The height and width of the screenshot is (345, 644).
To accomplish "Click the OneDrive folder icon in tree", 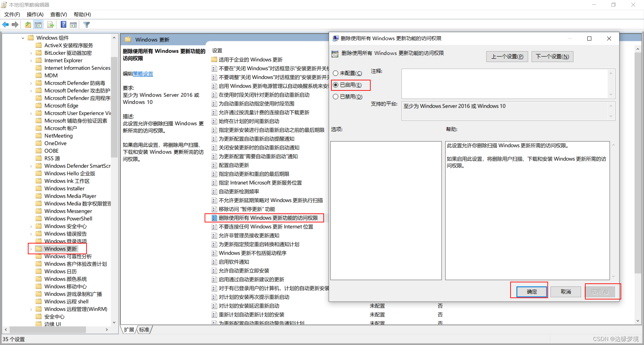I will (x=39, y=143).
